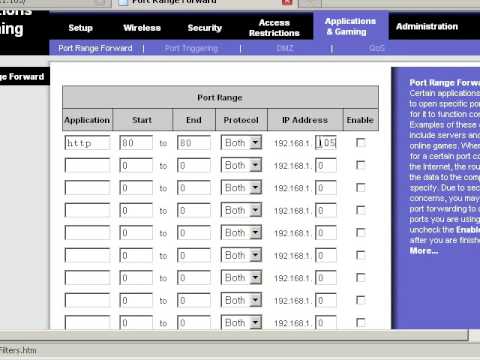
Task: Click the Application field containing http
Action: tap(88, 143)
